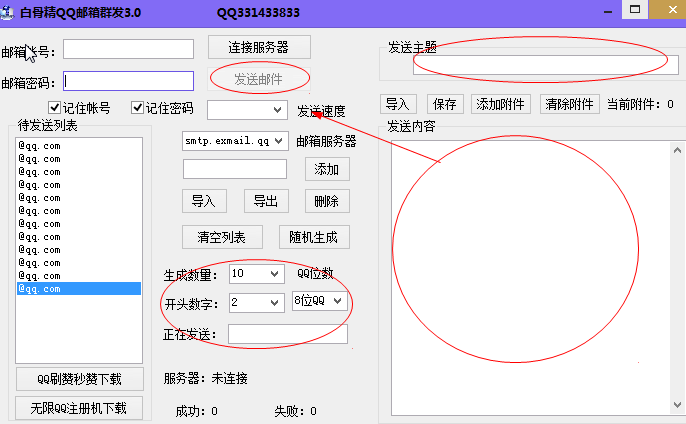Click the content area scroll up arrow
This screenshot has height=424, width=686.
pyautogui.click(x=677, y=151)
